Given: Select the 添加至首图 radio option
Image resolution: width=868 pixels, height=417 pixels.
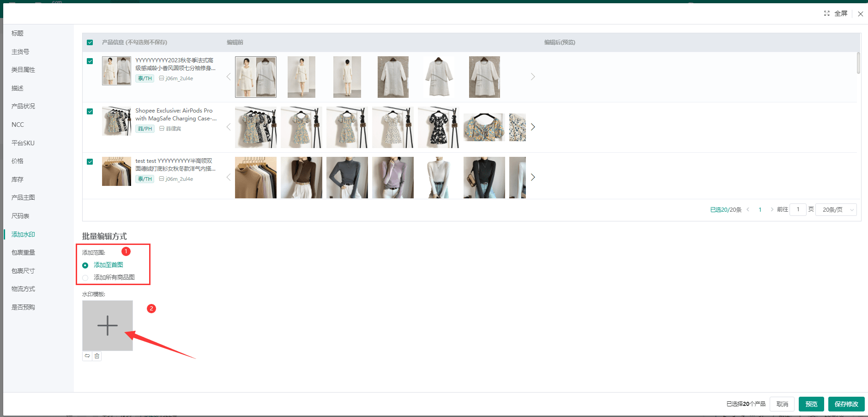Looking at the screenshot, I should point(85,265).
